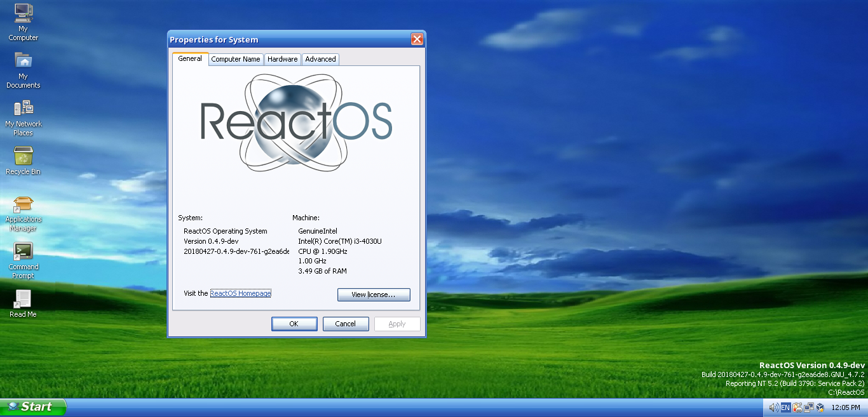The image size is (868, 417).
Task: Click the 'System:' label
Action: (x=191, y=218)
